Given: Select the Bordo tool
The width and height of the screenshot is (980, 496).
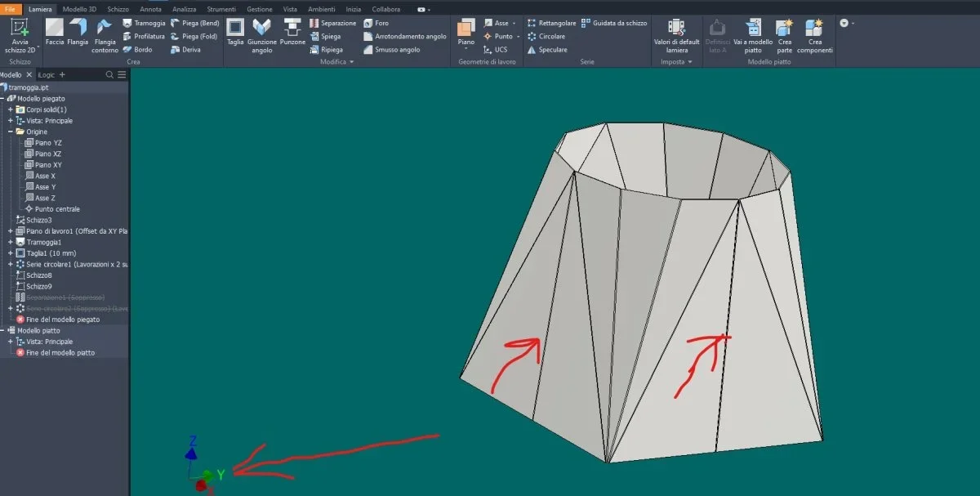Looking at the screenshot, I should [137, 50].
